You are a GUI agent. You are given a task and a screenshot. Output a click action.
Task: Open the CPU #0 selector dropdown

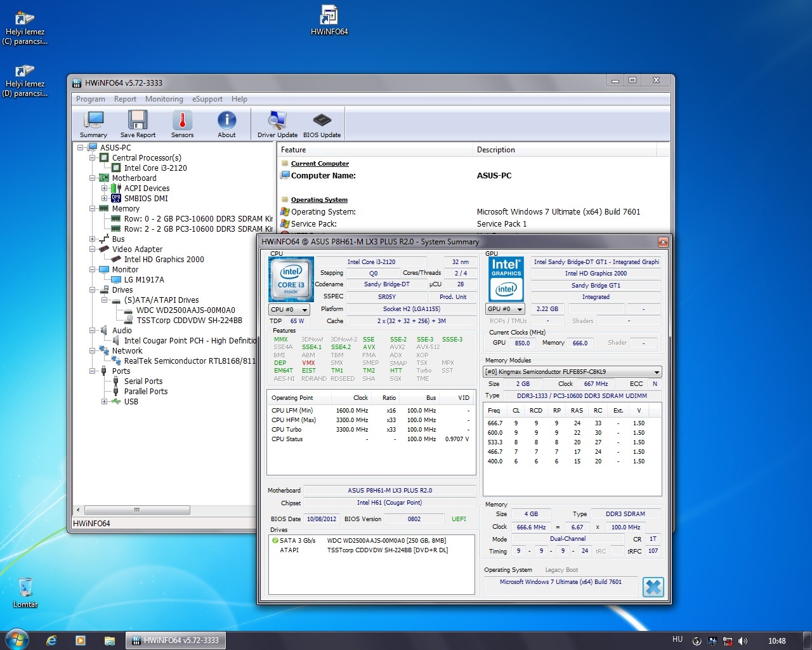coord(289,310)
